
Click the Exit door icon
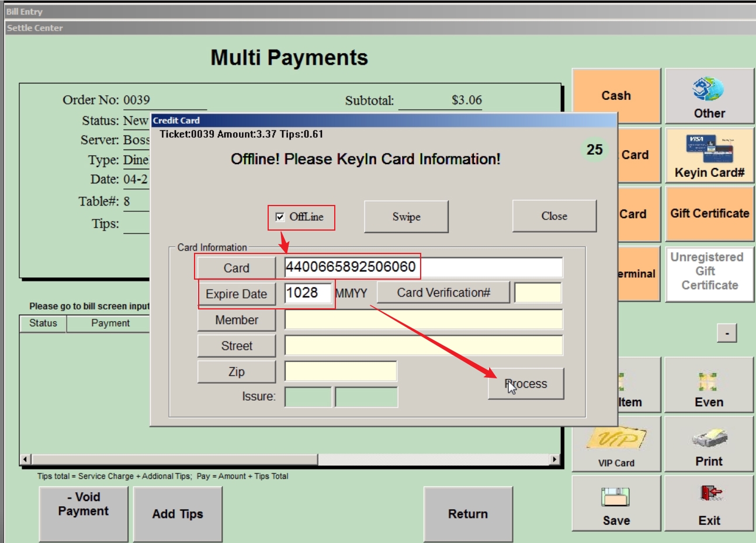click(710, 493)
